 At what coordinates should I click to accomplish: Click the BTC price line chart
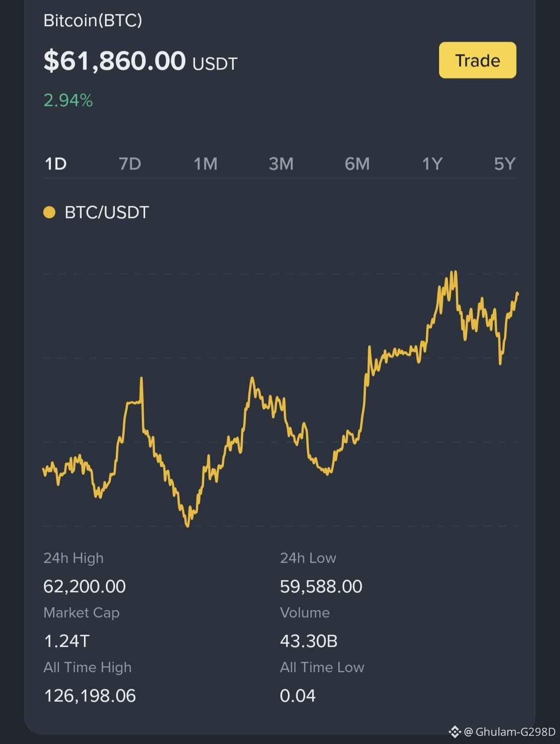pyautogui.click(x=280, y=399)
